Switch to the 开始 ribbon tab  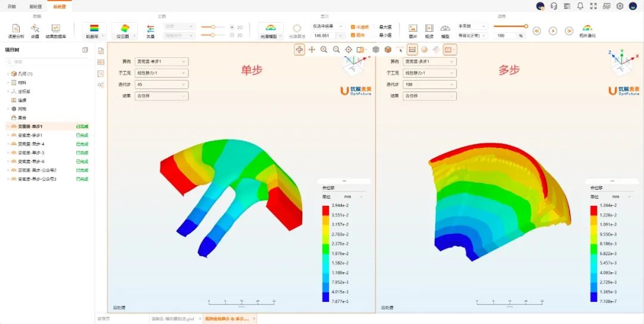(x=11, y=6)
